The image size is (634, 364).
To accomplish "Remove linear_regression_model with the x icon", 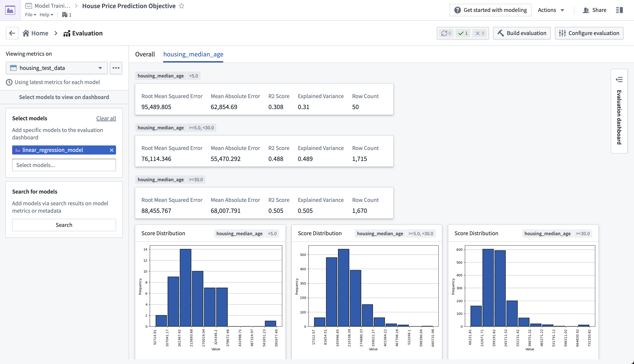I will pos(112,150).
